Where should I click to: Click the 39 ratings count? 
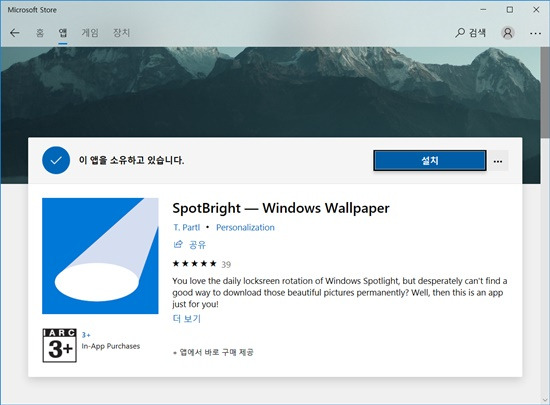(226, 264)
